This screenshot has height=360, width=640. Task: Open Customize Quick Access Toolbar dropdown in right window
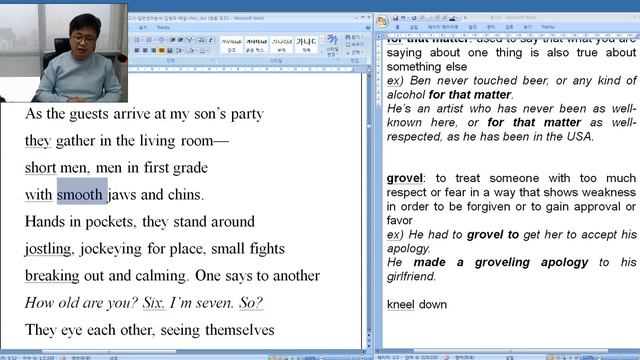coord(465,18)
